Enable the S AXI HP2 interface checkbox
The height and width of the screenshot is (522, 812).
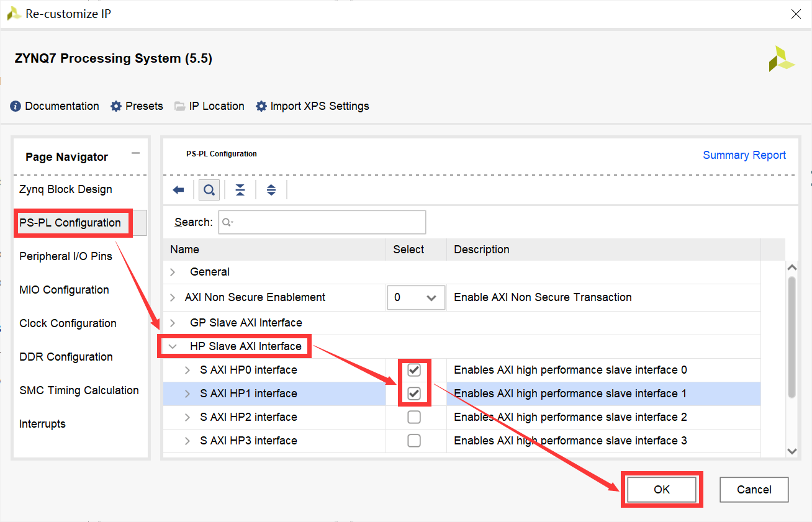pyautogui.click(x=414, y=417)
